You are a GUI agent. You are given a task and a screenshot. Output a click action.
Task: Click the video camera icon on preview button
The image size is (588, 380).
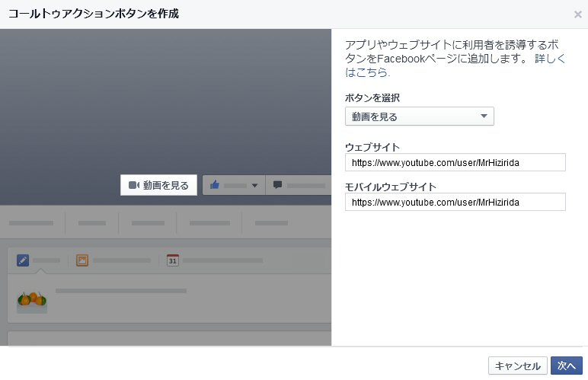[x=134, y=185]
